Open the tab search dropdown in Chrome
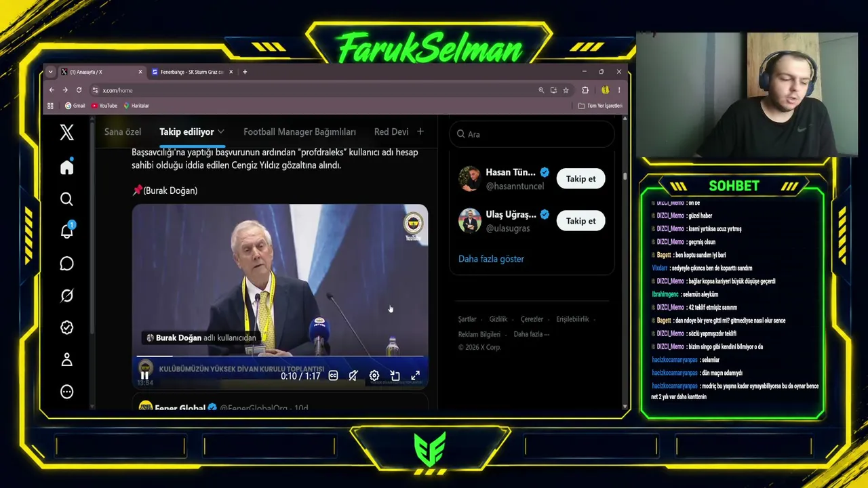 [x=50, y=72]
